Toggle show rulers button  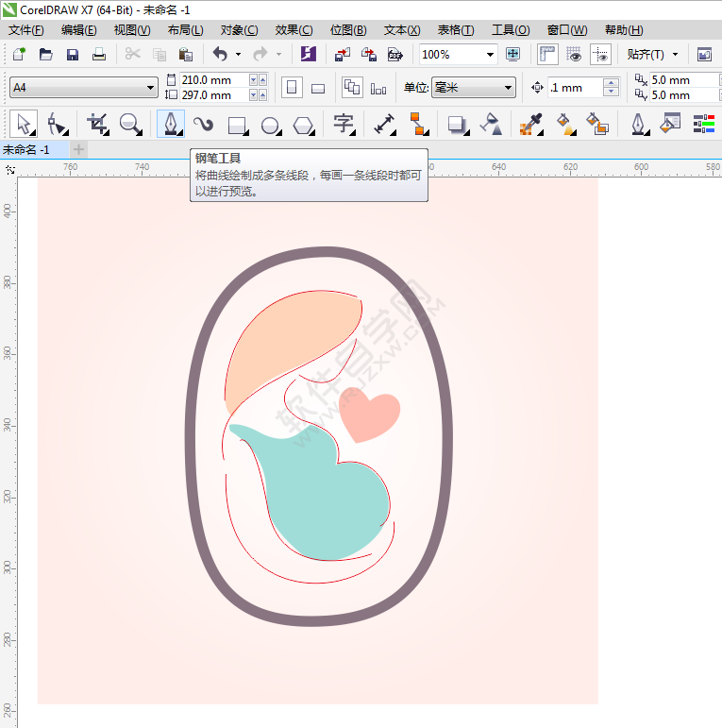coord(547,55)
